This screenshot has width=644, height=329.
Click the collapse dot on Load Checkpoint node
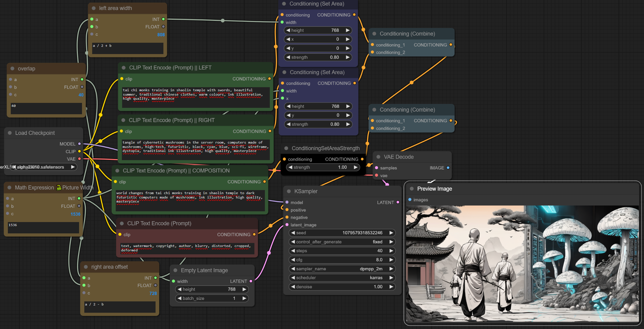click(x=10, y=133)
